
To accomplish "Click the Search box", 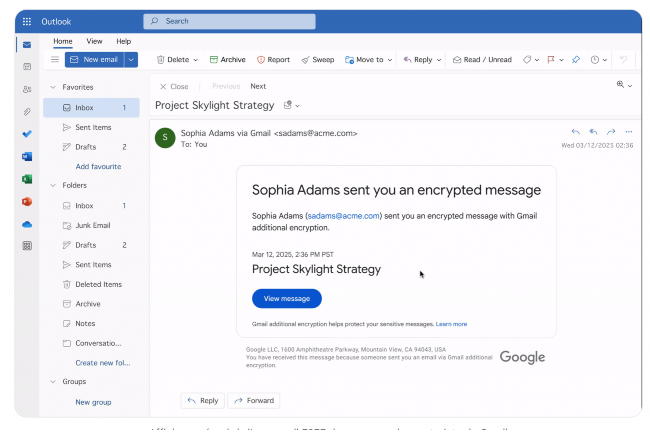I will pyautogui.click(x=229, y=21).
